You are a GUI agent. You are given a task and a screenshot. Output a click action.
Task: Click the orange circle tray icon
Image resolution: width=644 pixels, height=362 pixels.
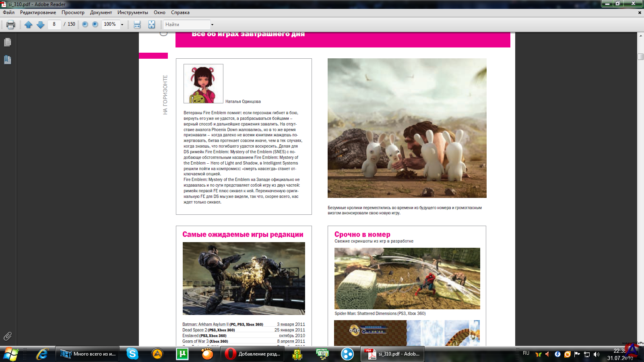567,354
